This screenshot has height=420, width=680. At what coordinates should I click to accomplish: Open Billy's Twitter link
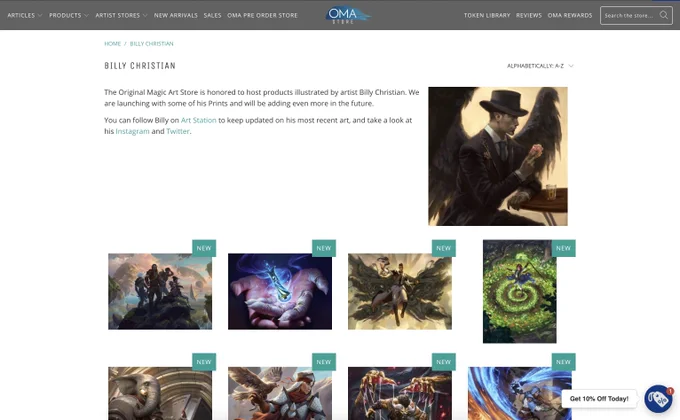point(178,131)
